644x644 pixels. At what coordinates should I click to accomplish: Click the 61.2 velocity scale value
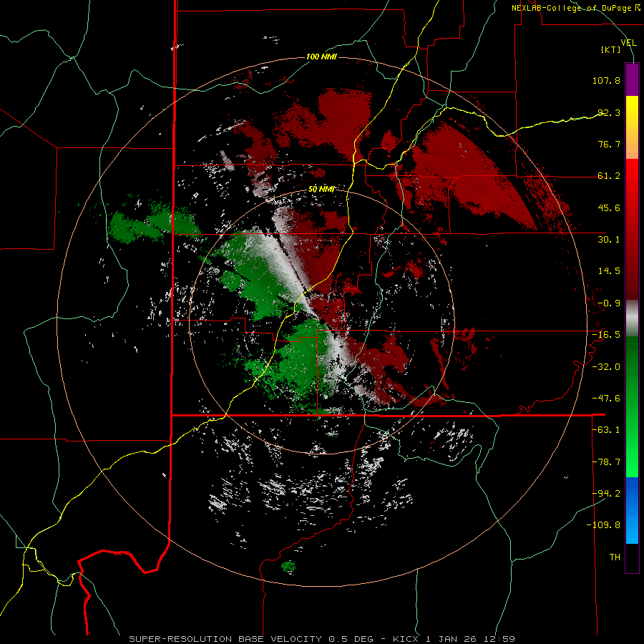609,176
